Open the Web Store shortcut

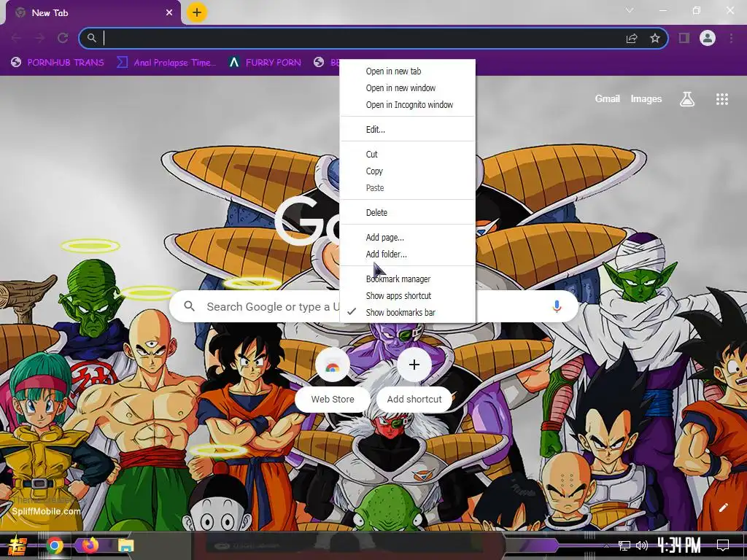coord(333,381)
